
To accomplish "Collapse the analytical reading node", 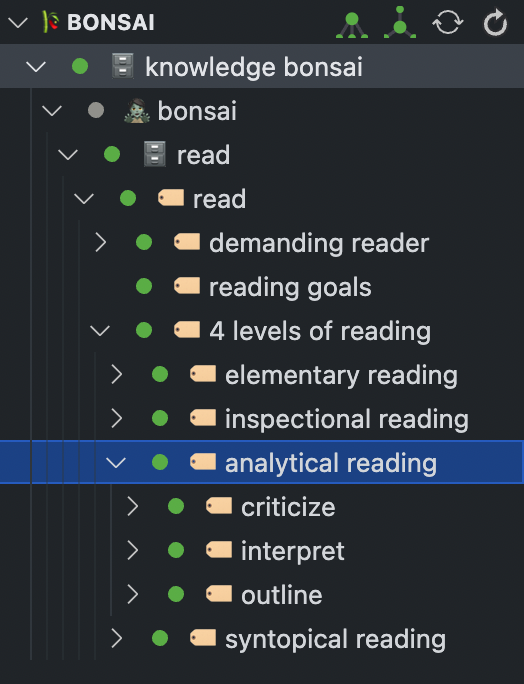I will point(116,462).
